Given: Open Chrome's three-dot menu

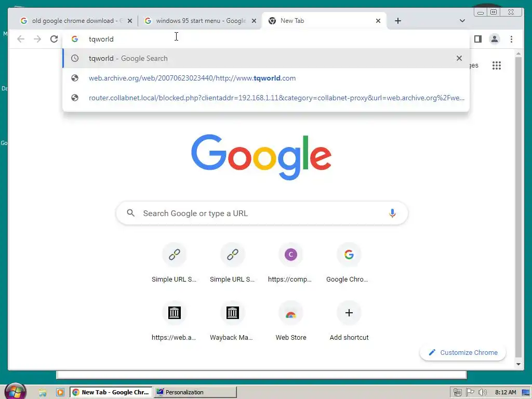Looking at the screenshot, I should coord(511,39).
